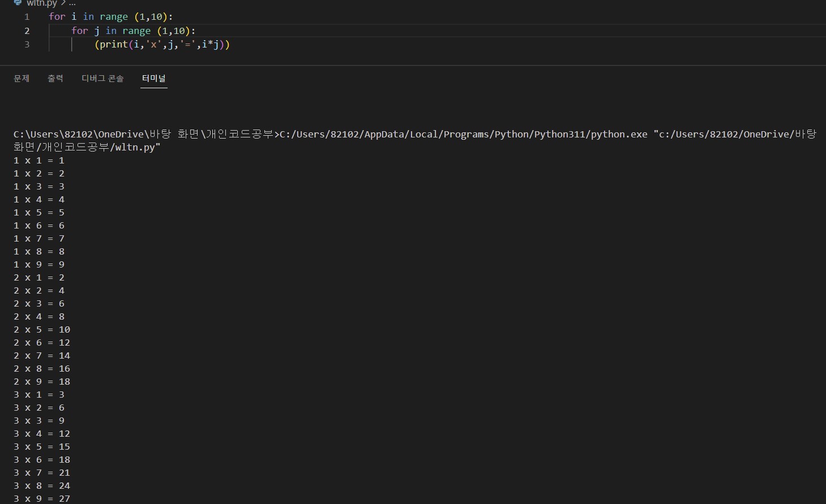The width and height of the screenshot is (826, 504).
Task: Switch to the 출력 panel tab
Action: pyautogui.click(x=55, y=78)
